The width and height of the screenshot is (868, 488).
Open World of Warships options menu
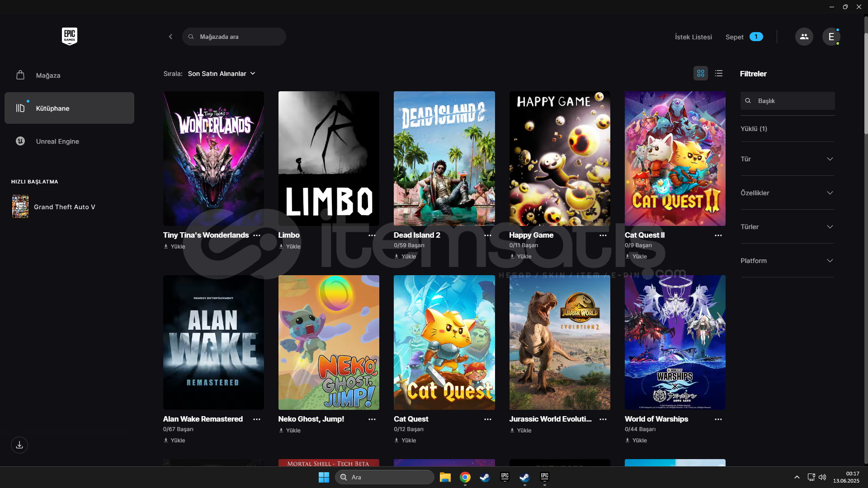tap(718, 419)
